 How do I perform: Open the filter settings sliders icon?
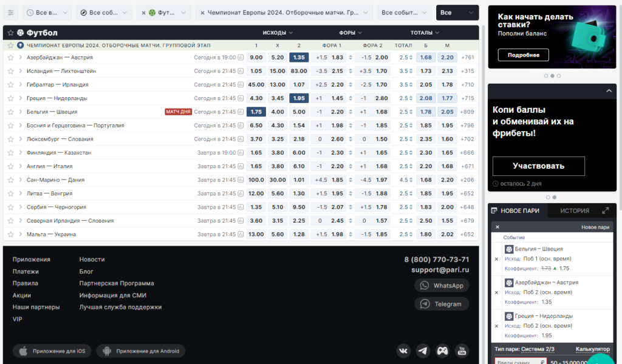pos(11,13)
